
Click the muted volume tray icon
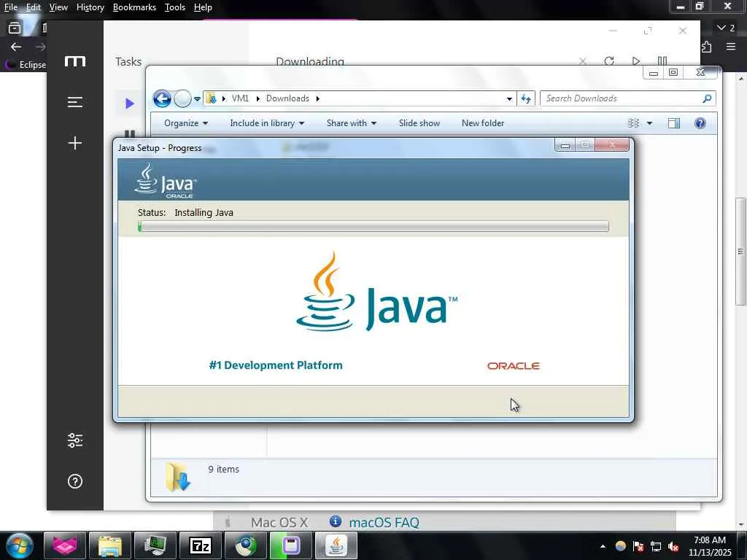(x=673, y=547)
